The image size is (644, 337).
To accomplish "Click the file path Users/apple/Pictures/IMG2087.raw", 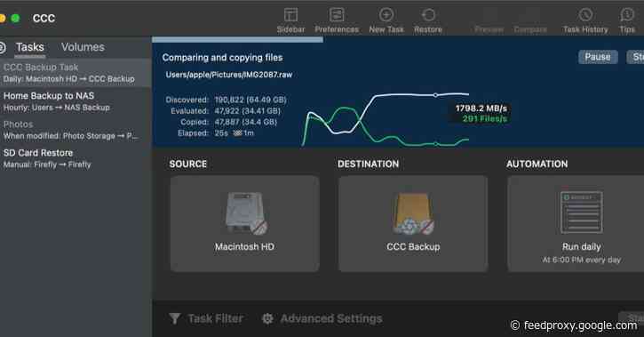I will pyautogui.click(x=229, y=75).
